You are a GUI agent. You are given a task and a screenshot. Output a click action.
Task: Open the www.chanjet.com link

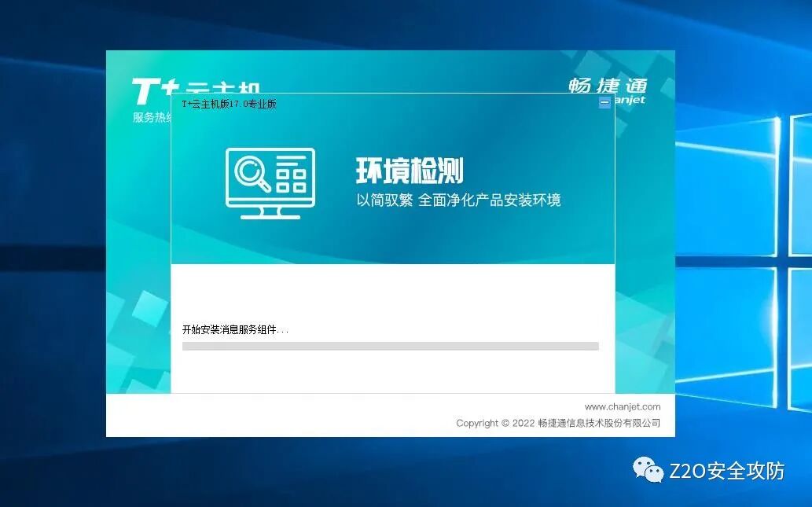tap(623, 406)
